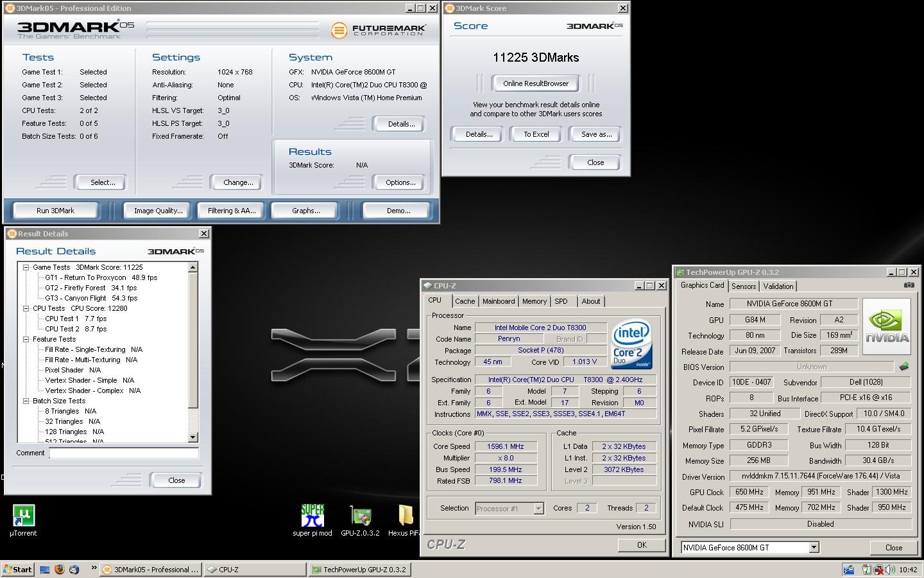Open Image Quality in 3DMark05
924x578 pixels.
click(x=158, y=211)
